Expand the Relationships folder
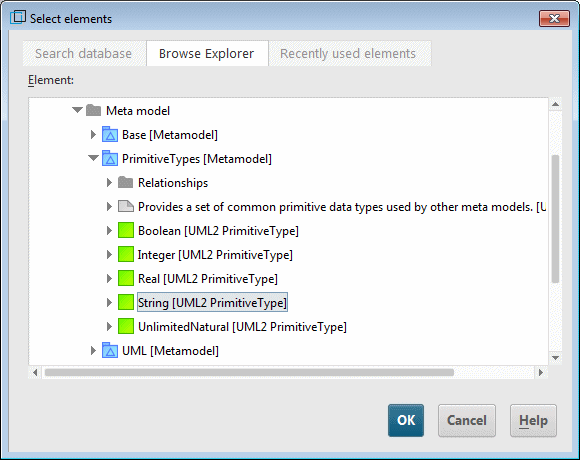The width and height of the screenshot is (580, 460). coord(109,182)
